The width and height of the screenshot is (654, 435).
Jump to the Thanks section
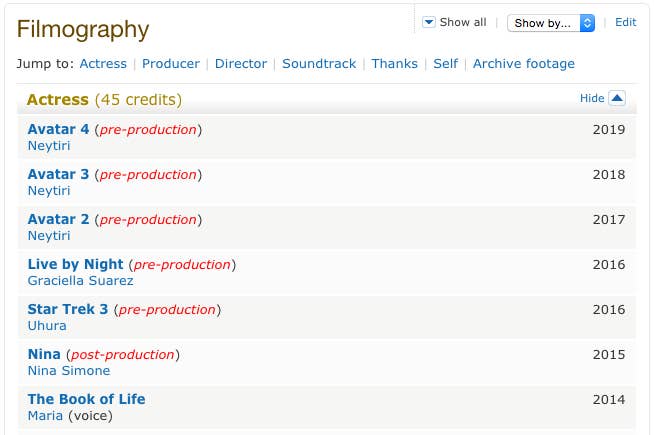point(394,64)
